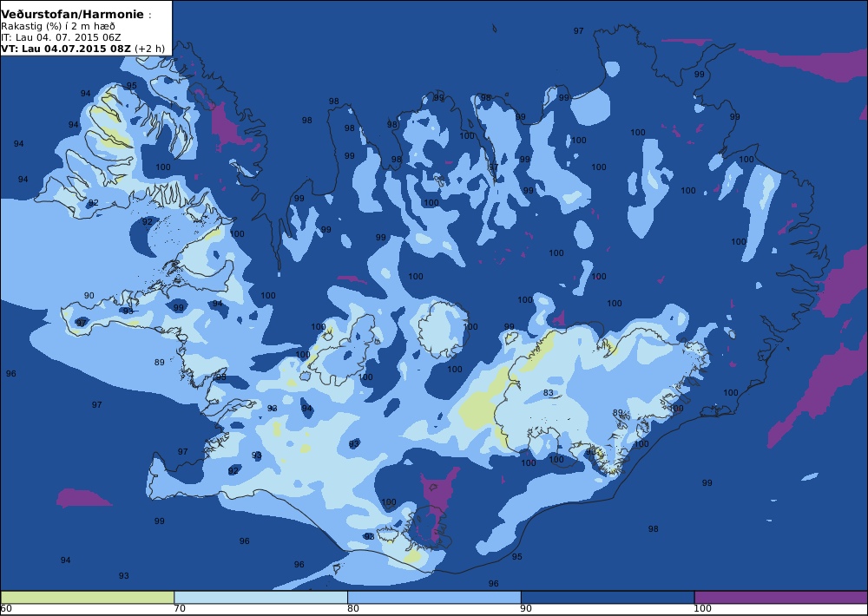Viewport: 868px width, 616px height.
Task: Click the medium blue 80–90 legend band
Action: [x=434, y=597]
